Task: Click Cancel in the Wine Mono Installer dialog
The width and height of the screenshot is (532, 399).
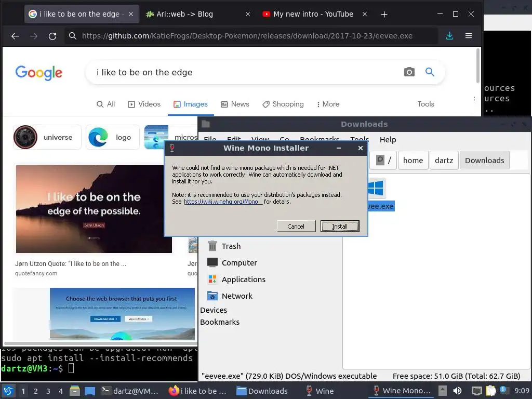Action: (x=296, y=227)
